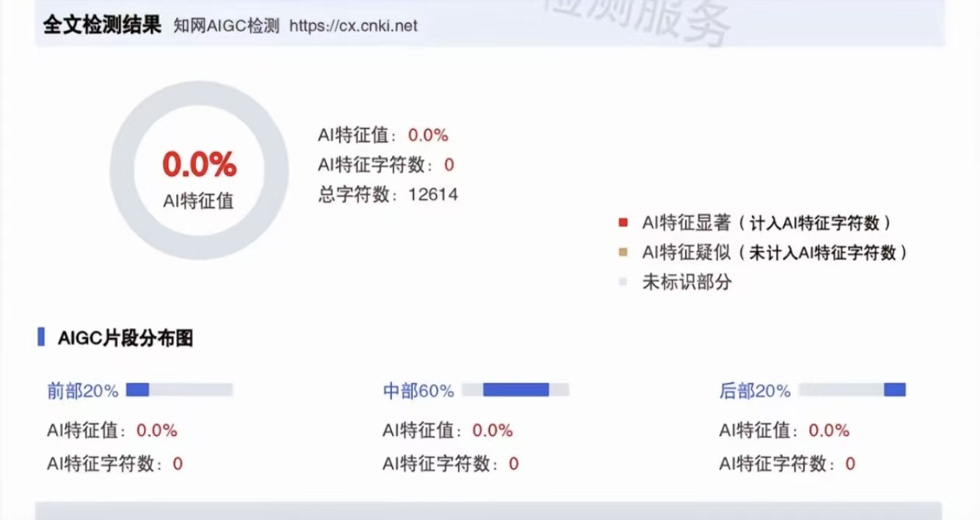Click the 后部20% progress bar
The image size is (980, 520).
[852, 389]
